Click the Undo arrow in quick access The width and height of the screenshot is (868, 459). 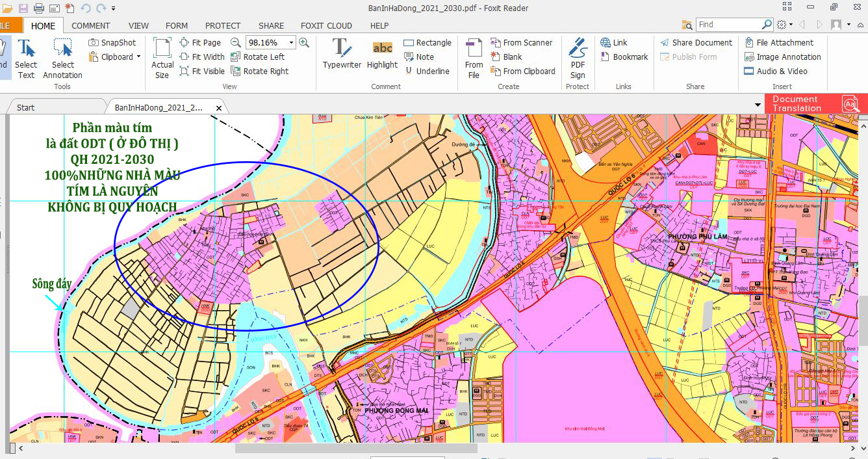coord(86,8)
